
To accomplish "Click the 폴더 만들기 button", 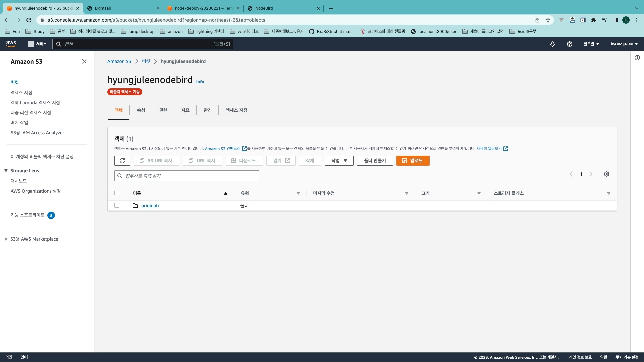I will [375, 161].
